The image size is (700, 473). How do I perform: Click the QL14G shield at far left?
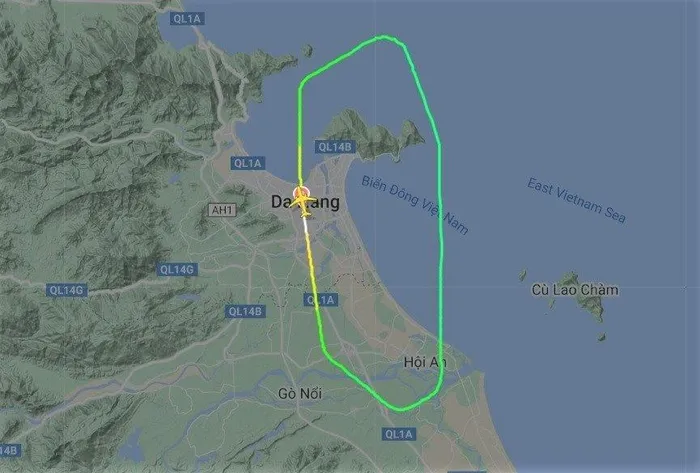67,290
